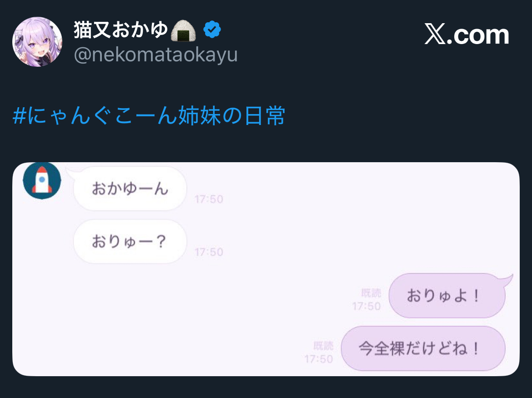Click the rocket avatar in chat
This screenshot has height=398, width=532.
42,180
